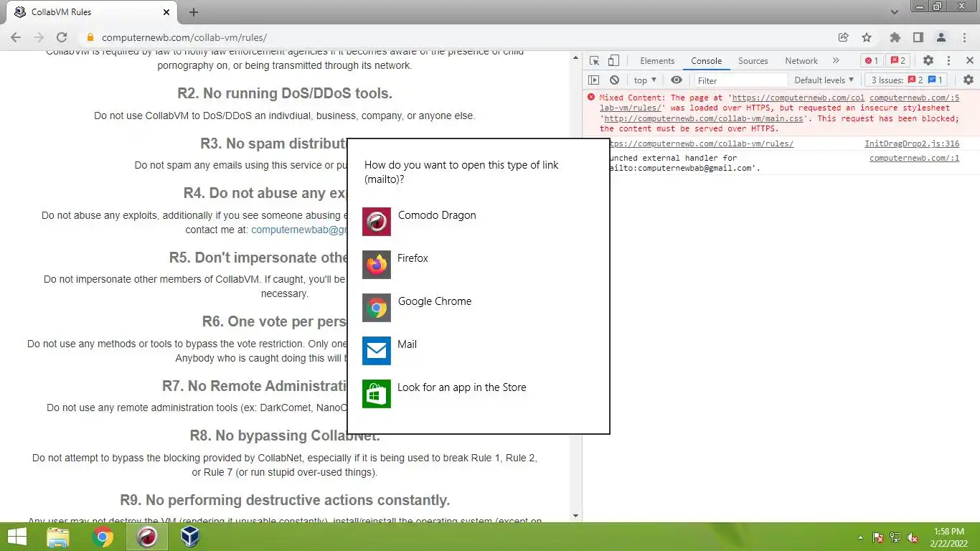Click the red 1 error counter
980x551 pixels.
pyautogui.click(x=872, y=61)
